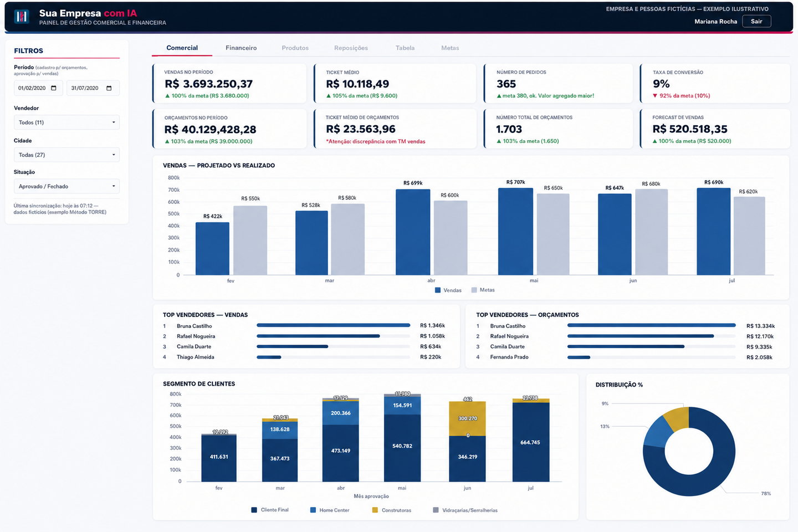798x532 pixels.
Task: Open the Reposições tab
Action: tap(351, 48)
